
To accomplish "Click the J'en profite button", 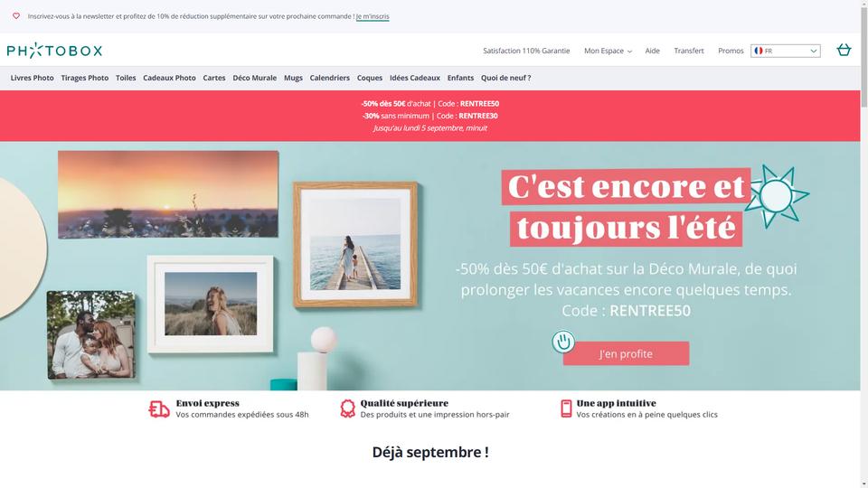I will click(626, 353).
